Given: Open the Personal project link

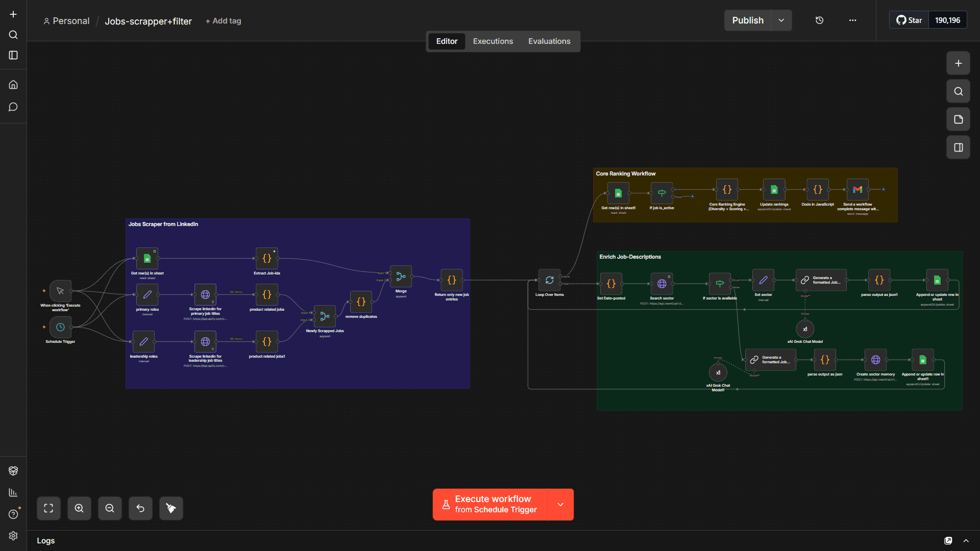Looking at the screenshot, I should pyautogui.click(x=66, y=21).
